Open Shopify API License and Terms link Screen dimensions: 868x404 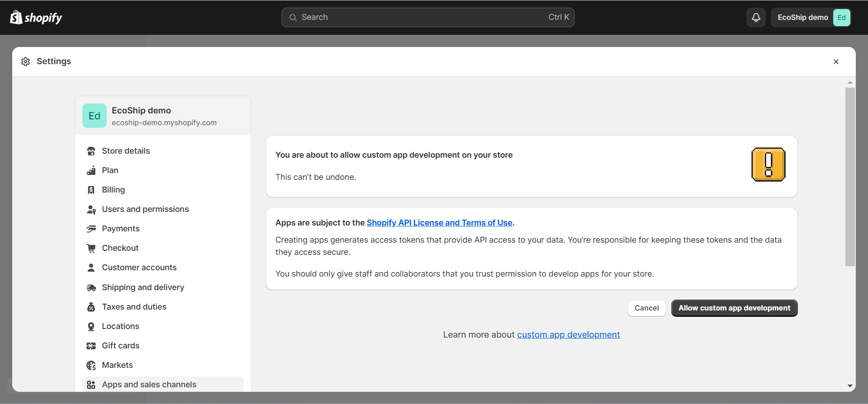[439, 223]
